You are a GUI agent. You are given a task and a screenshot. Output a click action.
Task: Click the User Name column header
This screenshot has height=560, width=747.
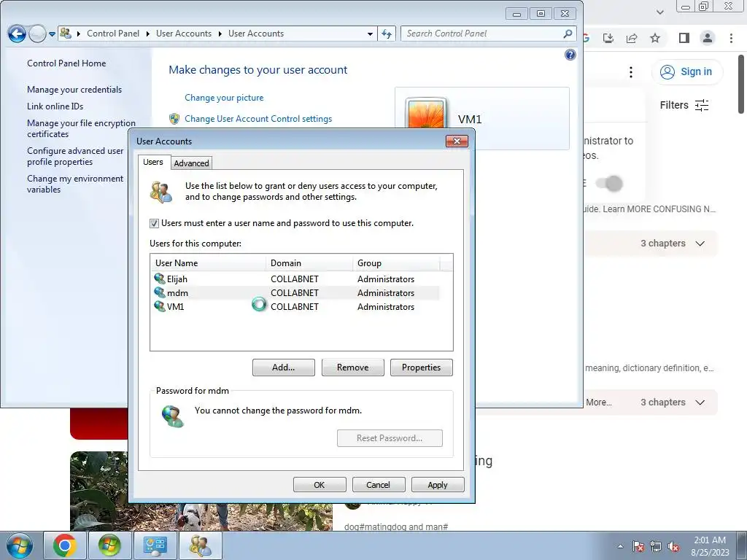pyautogui.click(x=208, y=262)
